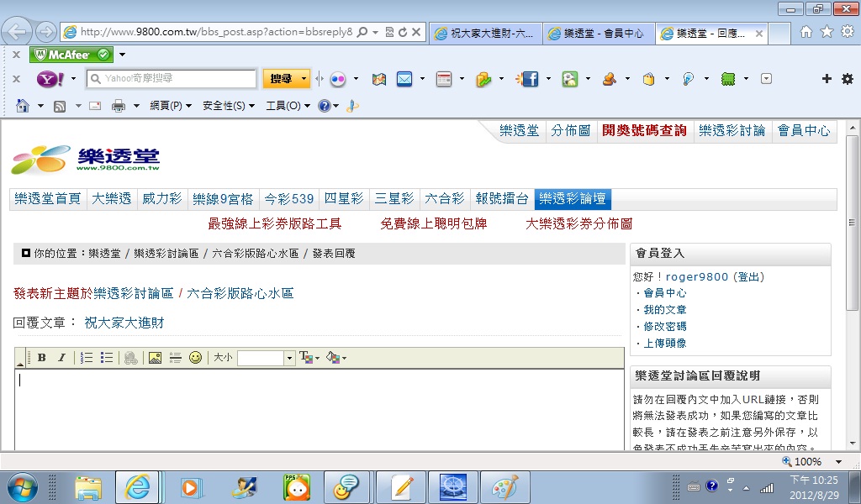The height and width of the screenshot is (504, 861).
Task: Open Yahoo toolbar settings gear
Action: [x=847, y=79]
